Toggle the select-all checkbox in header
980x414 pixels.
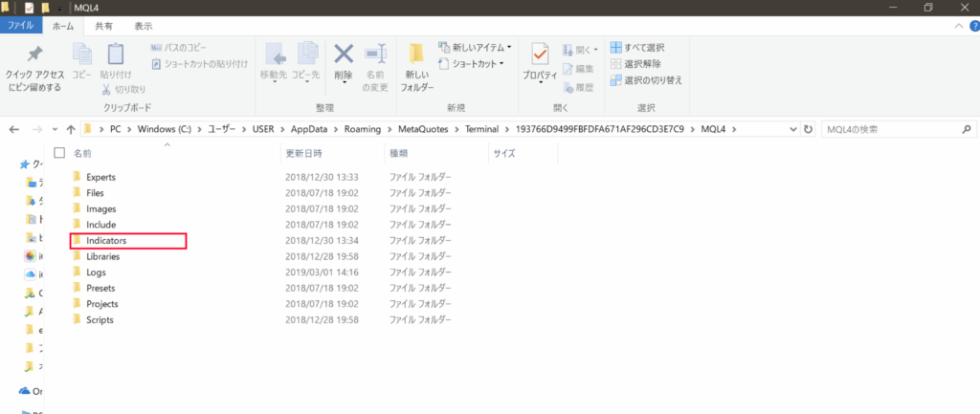coord(60,152)
